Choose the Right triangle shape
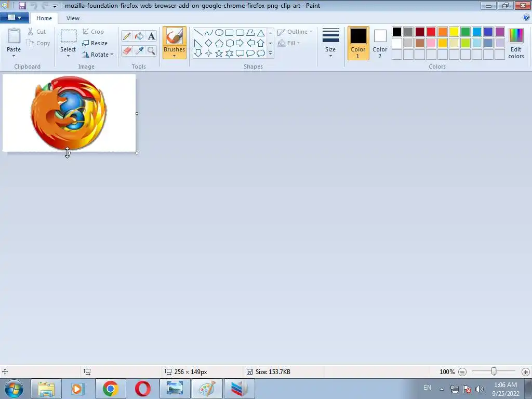Screen dimensions: 532x399 tap(198, 43)
